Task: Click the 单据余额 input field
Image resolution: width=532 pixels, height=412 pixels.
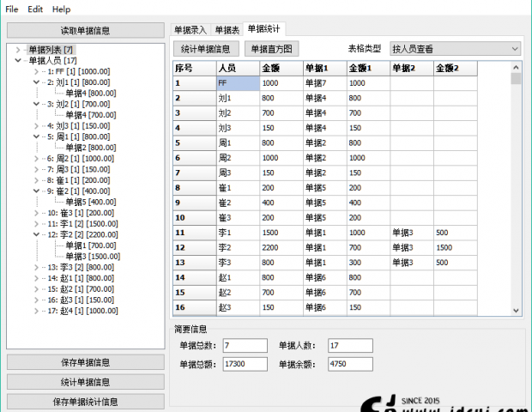Action: coord(350,364)
